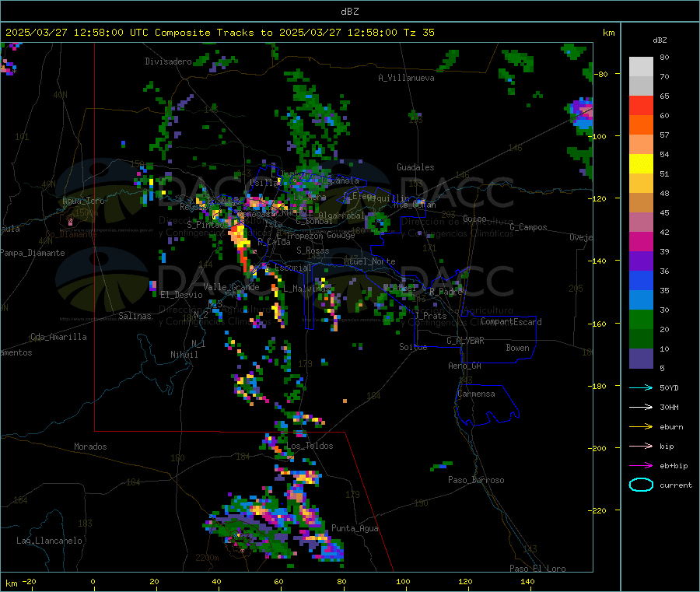Click the Paso_El_Loro map label
The width and height of the screenshot is (700, 592).
537,569
